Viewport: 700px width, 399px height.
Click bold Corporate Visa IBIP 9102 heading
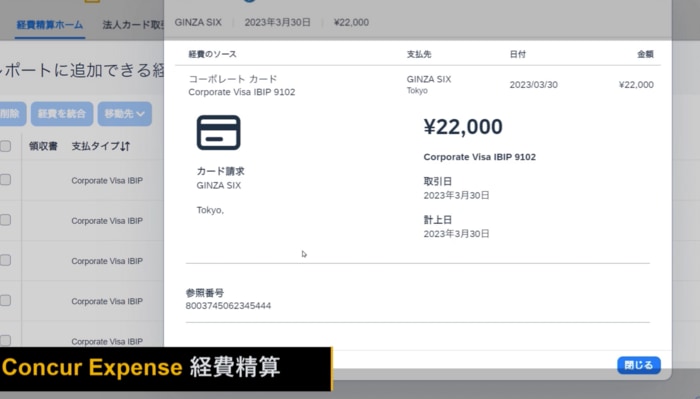[x=479, y=157]
